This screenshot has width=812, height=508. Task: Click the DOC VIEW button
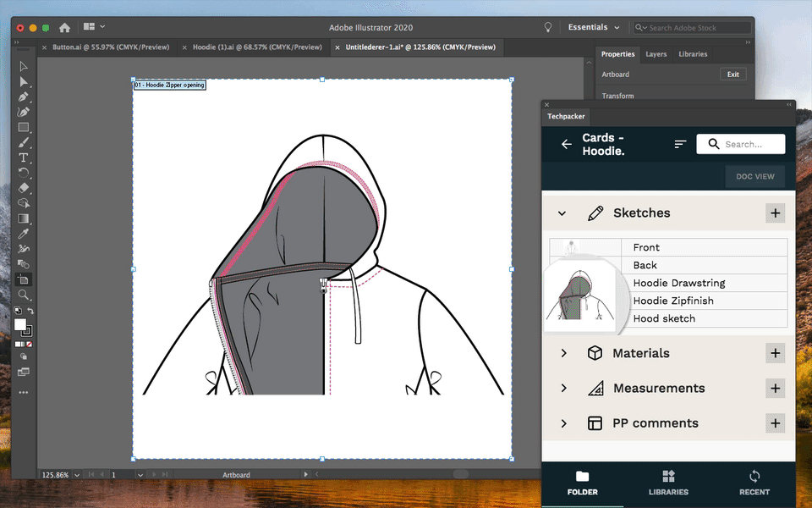[755, 176]
